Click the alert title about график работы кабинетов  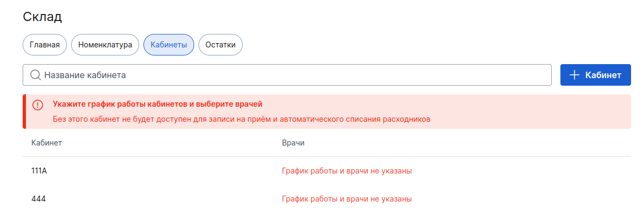157,104
